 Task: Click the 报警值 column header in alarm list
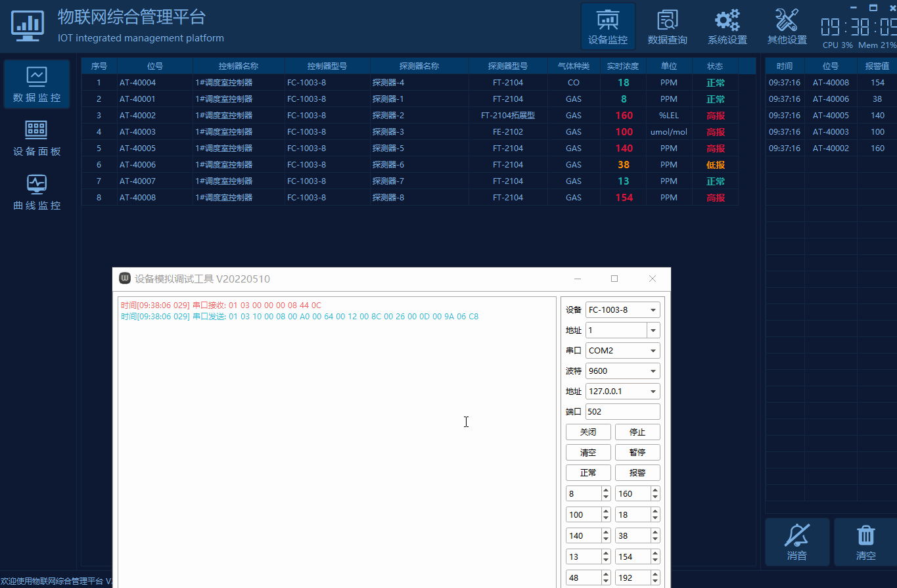tap(877, 66)
